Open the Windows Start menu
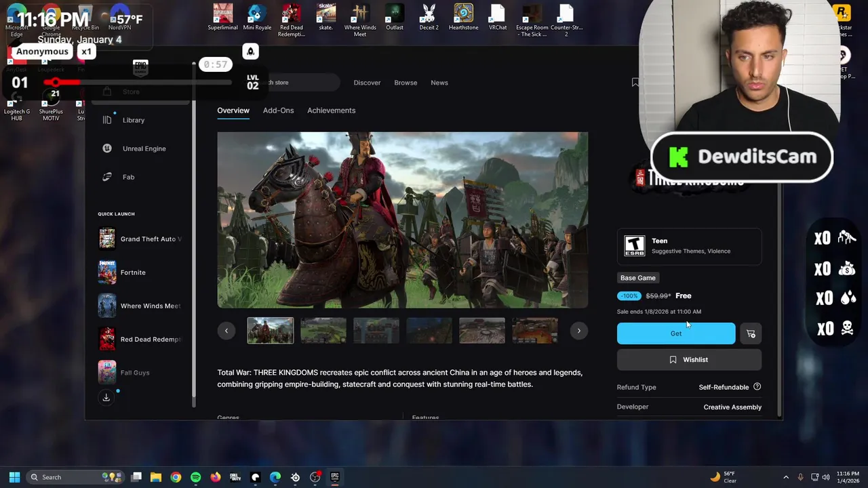This screenshot has width=868, height=488. tap(14, 477)
